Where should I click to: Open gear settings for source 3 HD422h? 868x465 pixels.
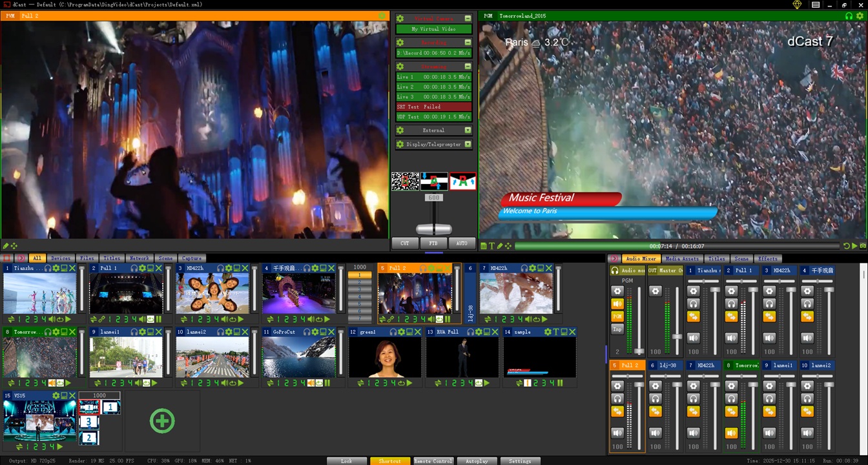228,268
